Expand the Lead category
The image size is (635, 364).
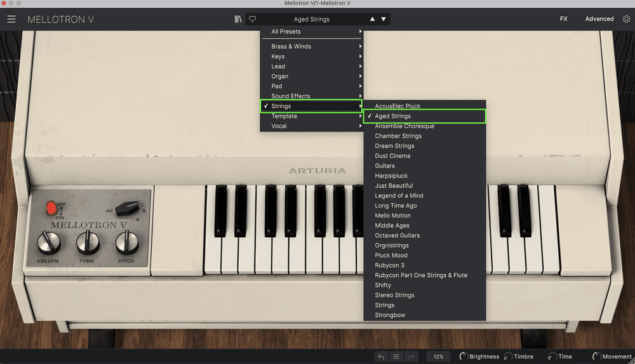pos(311,67)
